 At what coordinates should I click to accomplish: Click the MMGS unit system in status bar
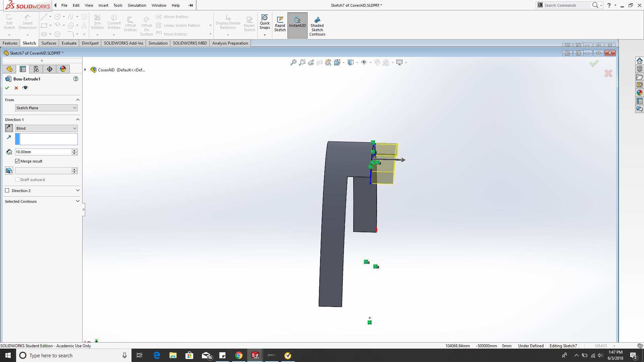601,346
